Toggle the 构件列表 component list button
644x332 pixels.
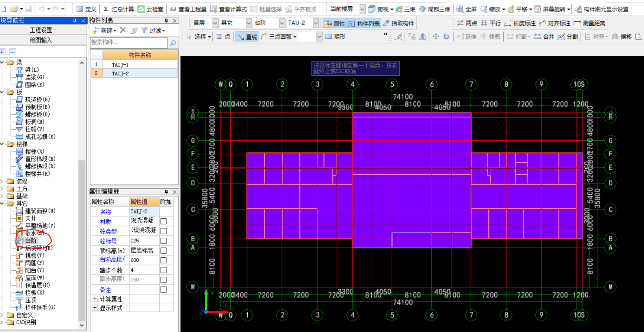[x=364, y=23]
